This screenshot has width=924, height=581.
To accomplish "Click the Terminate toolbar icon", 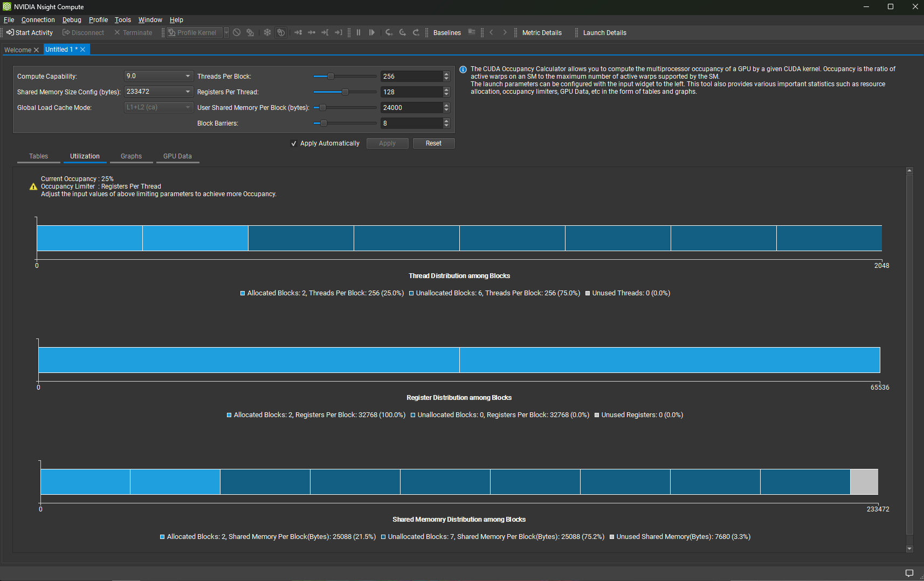I will coord(117,32).
